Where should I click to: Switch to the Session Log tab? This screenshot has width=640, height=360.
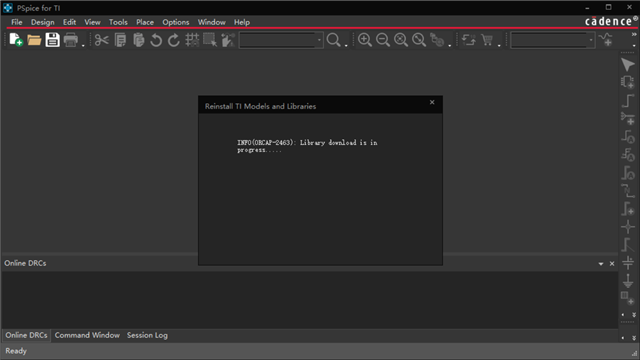coord(147,335)
